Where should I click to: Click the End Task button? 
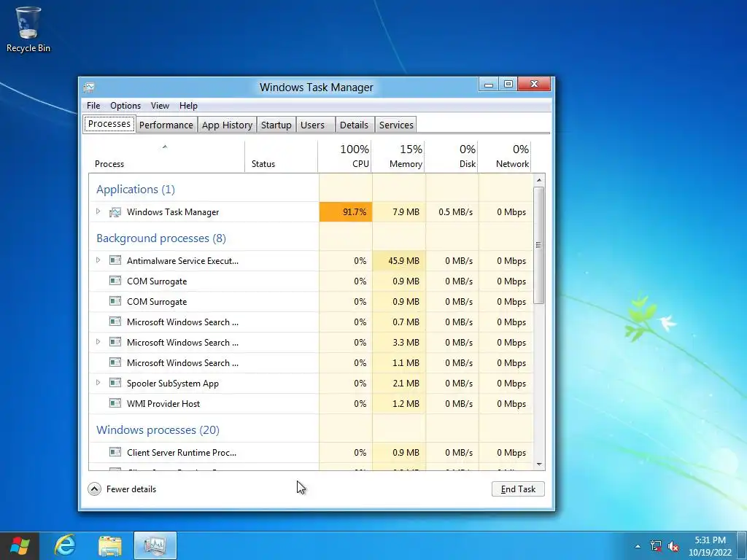click(518, 489)
